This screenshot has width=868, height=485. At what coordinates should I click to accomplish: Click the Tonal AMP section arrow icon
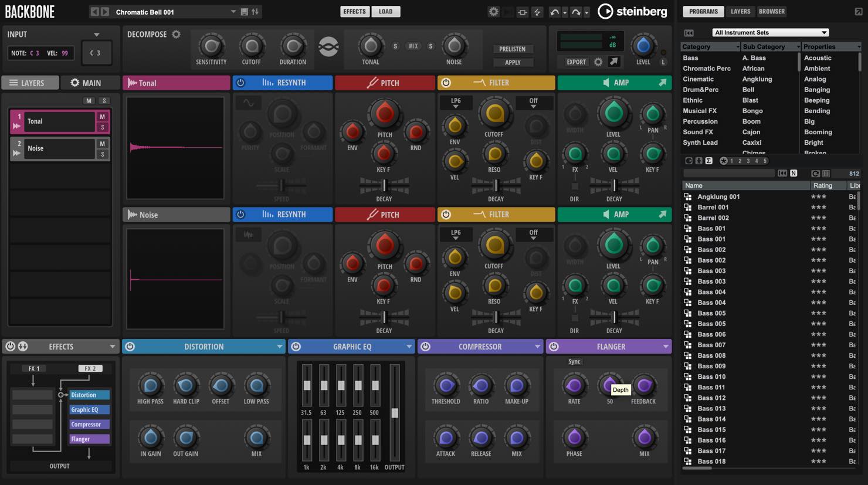pos(662,83)
